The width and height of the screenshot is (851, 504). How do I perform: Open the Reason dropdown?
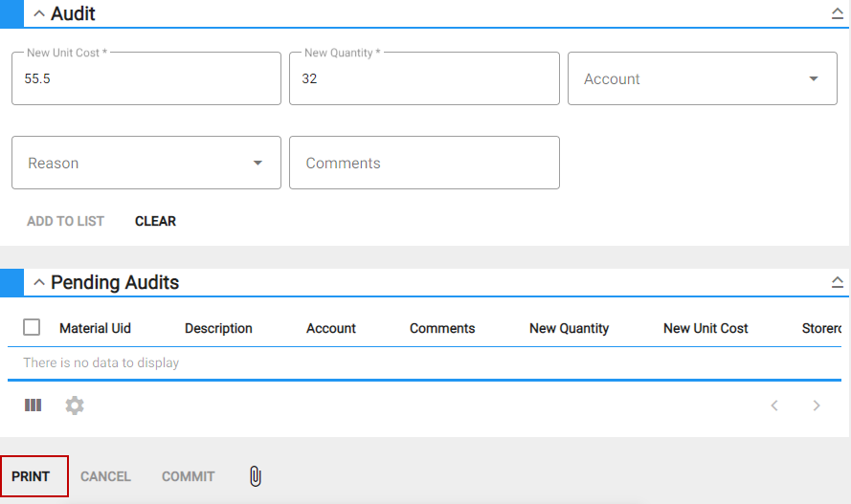click(x=146, y=164)
